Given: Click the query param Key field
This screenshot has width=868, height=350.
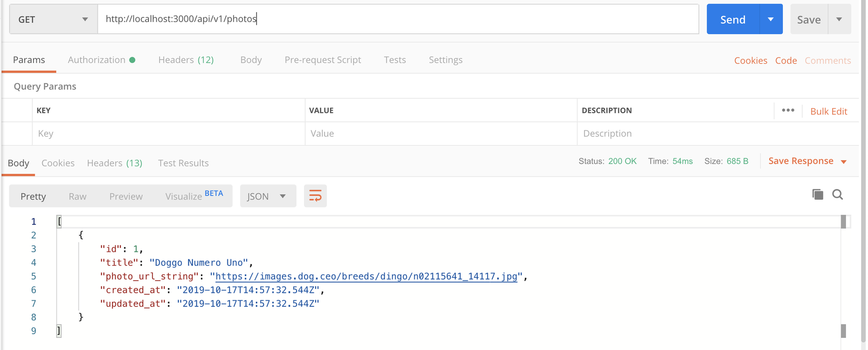Looking at the screenshot, I should (x=168, y=133).
